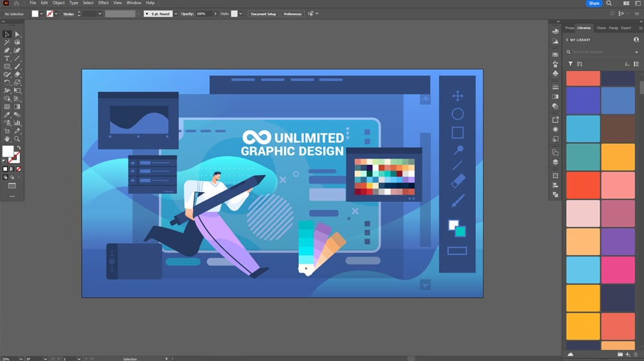Set paint mode to None
Image resolution: width=644 pixels, height=361 pixels.
click(x=19, y=169)
